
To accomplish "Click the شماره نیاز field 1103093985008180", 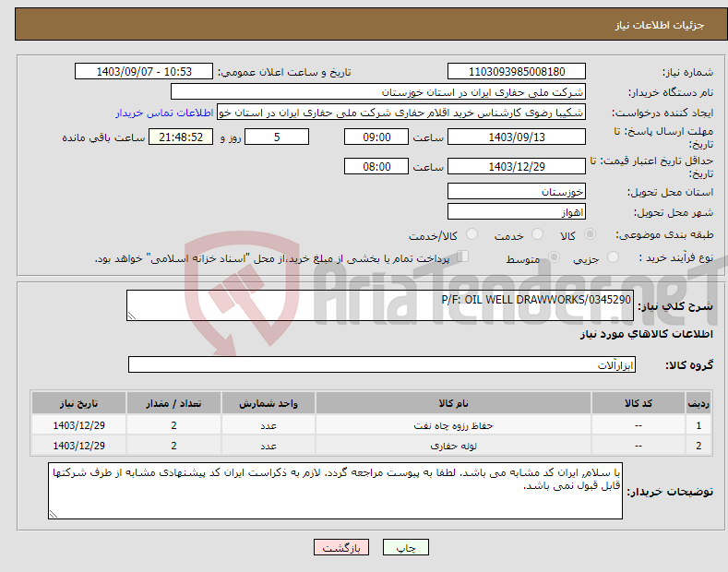I will (x=517, y=72).
